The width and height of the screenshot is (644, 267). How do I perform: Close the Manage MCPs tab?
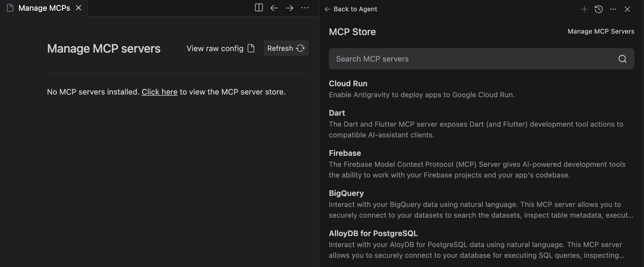pos(78,8)
